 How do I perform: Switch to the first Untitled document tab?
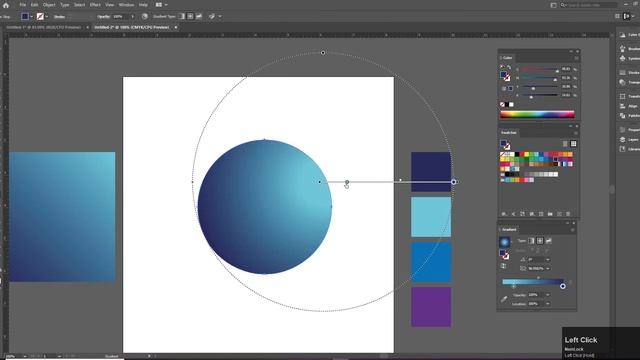coord(43,27)
